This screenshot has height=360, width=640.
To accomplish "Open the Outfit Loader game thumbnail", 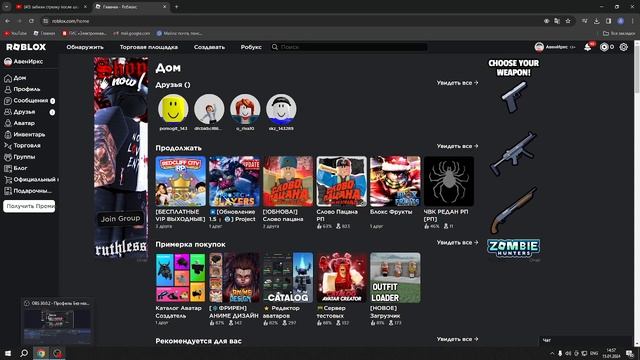I will point(395,278).
